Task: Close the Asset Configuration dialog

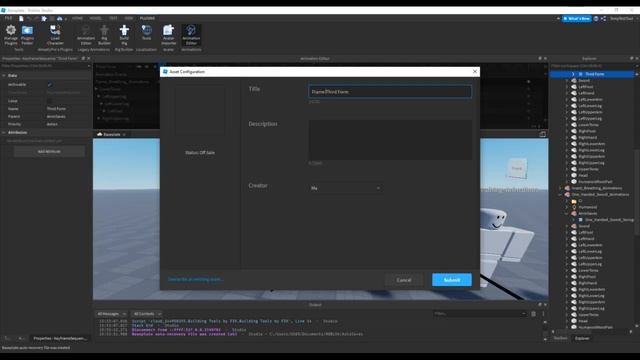Action: [x=475, y=71]
